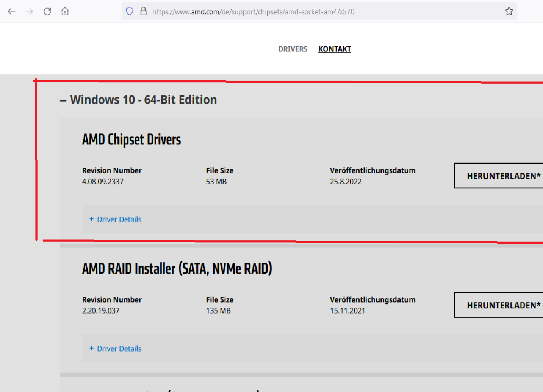Download the AMD Chipset Drivers
The height and width of the screenshot is (392, 543).
click(x=499, y=176)
